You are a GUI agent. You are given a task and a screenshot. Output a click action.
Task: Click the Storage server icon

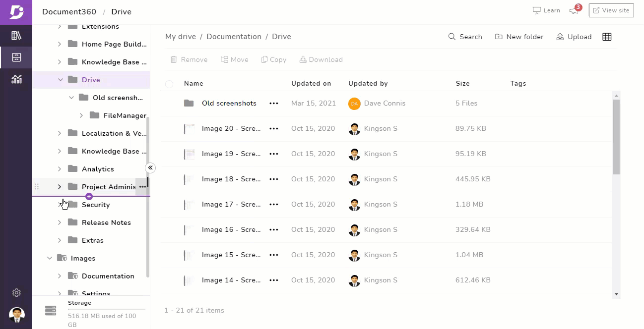[51, 311]
